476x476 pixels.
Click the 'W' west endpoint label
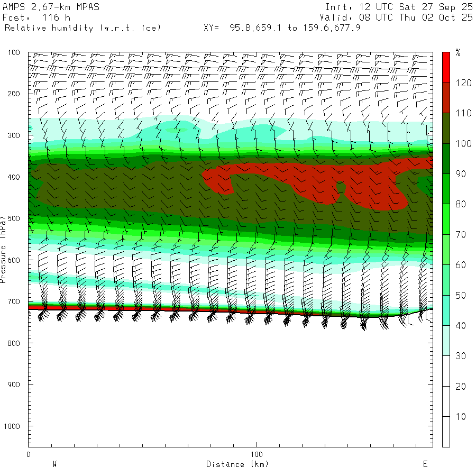pos(54,464)
